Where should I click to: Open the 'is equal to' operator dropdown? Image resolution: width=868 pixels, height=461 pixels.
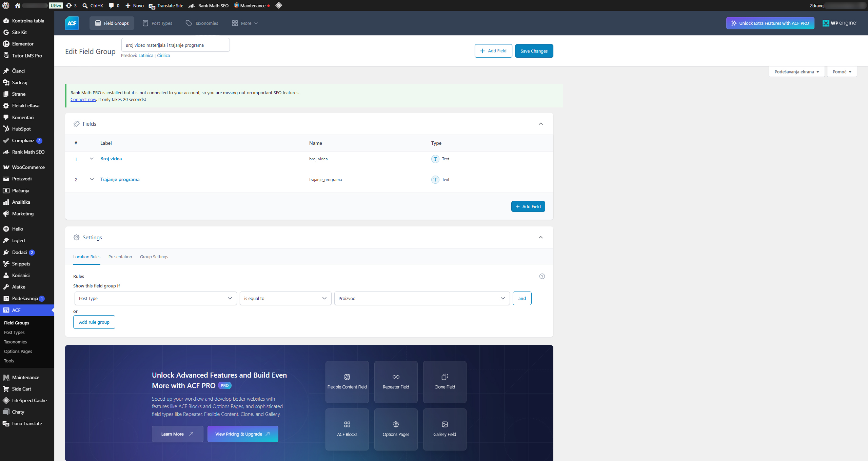click(285, 298)
